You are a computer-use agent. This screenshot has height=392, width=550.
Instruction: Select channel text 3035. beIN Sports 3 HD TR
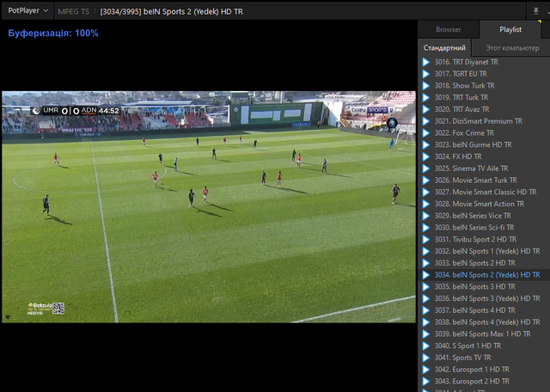(475, 287)
